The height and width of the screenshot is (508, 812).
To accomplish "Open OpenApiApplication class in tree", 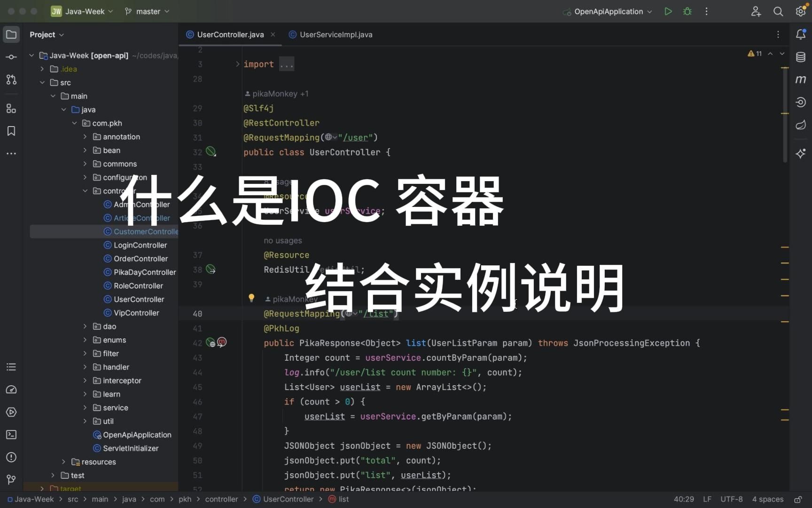I will (x=132, y=435).
